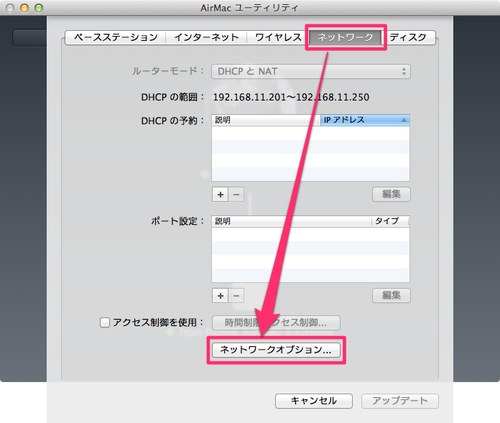Click DHCP range 192.168.11.201〜192.168.11.250 text
The width and height of the screenshot is (500, 423).
pos(291,97)
